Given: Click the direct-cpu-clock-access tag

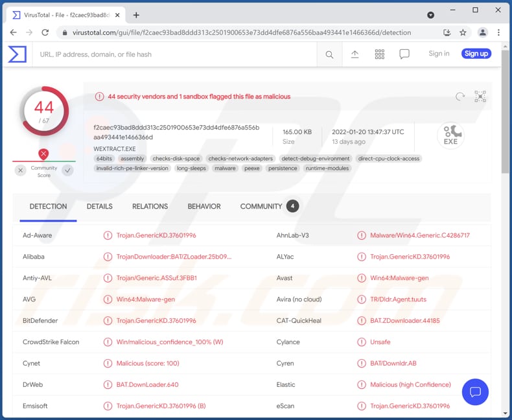Looking at the screenshot, I should click(389, 159).
